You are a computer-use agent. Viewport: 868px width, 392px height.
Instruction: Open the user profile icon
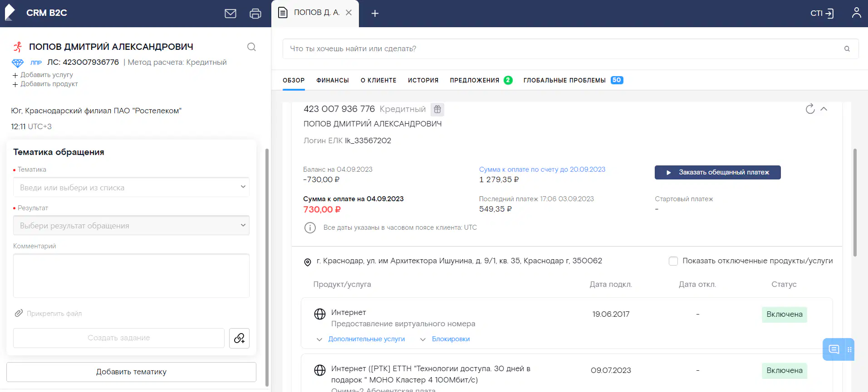pyautogui.click(x=856, y=13)
